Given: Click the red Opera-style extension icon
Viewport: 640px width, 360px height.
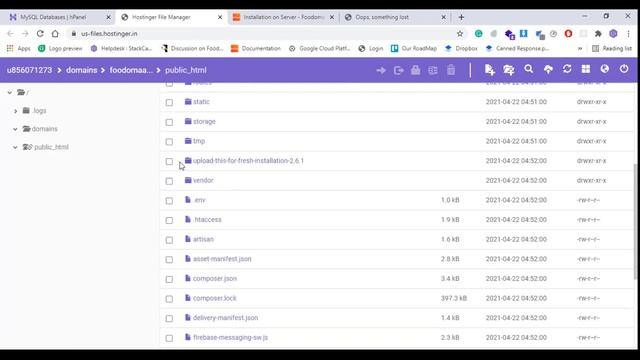Looking at the screenshot, I should [x=568, y=34].
